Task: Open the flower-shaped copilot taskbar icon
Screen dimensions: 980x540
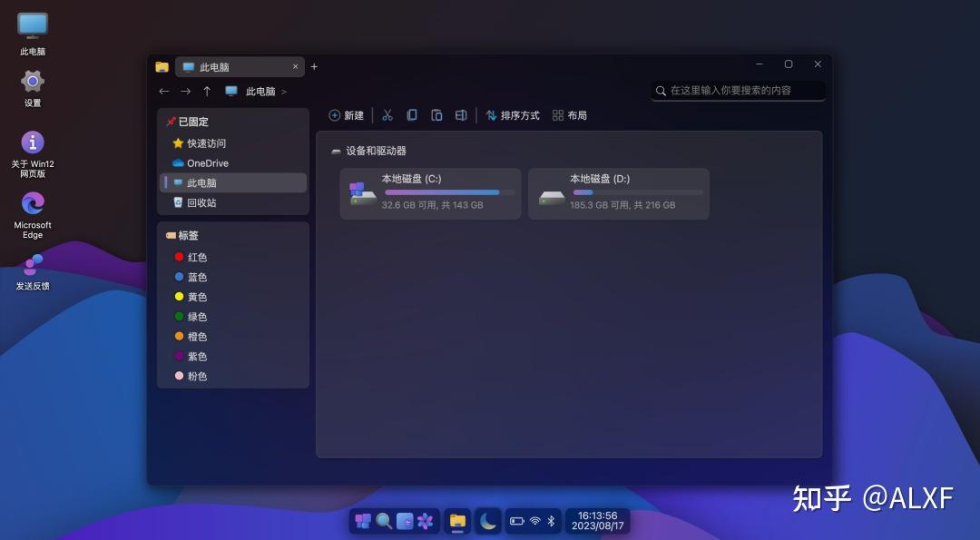Action: click(x=426, y=521)
